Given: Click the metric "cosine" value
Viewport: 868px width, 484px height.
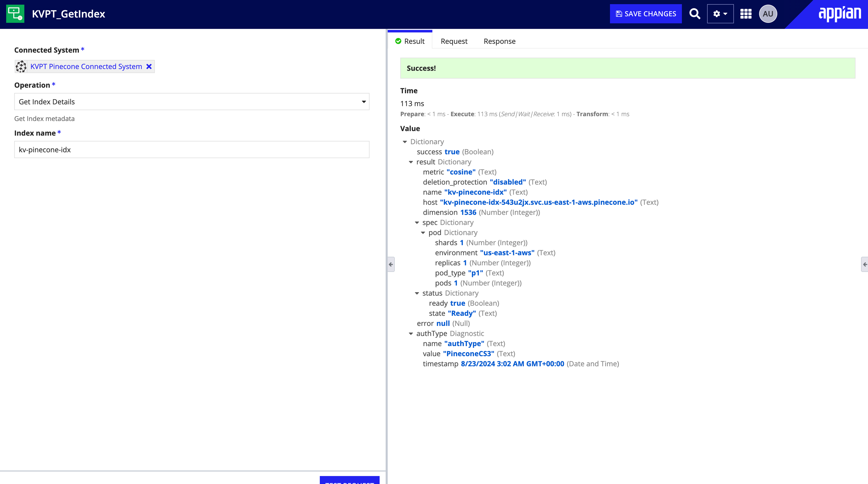Looking at the screenshot, I should click(x=461, y=172).
